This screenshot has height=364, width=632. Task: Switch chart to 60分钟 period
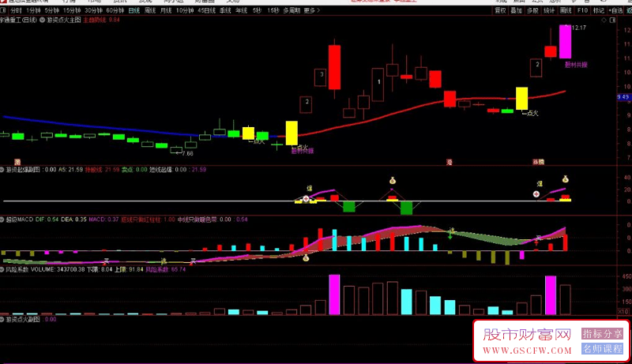pyautogui.click(x=115, y=10)
